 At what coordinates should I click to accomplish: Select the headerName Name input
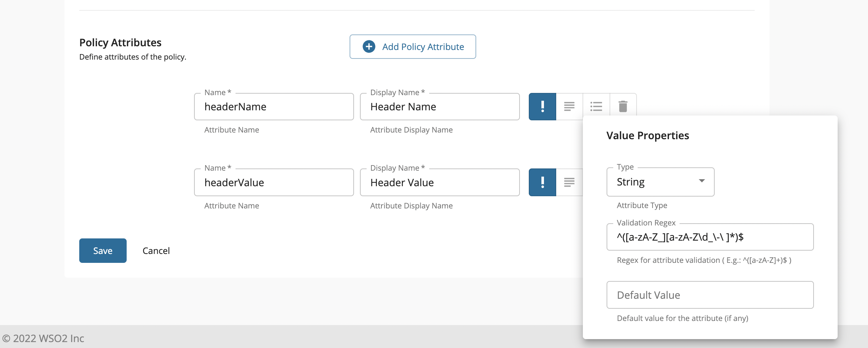click(274, 107)
